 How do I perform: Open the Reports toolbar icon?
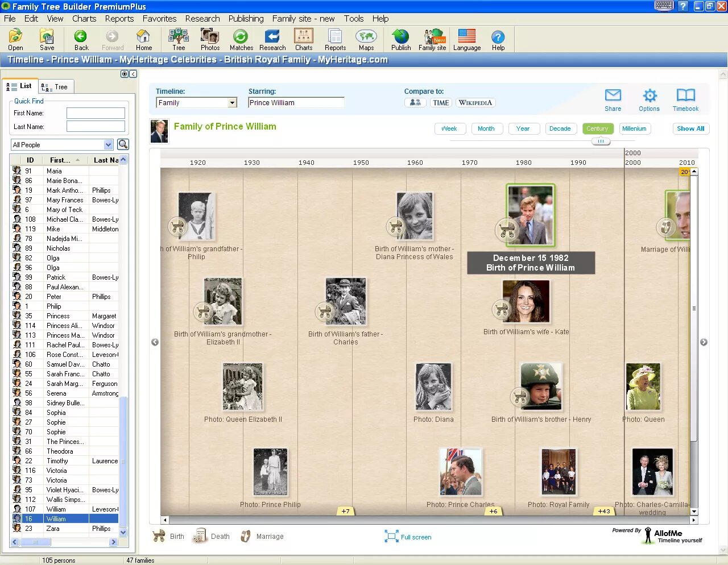point(335,39)
